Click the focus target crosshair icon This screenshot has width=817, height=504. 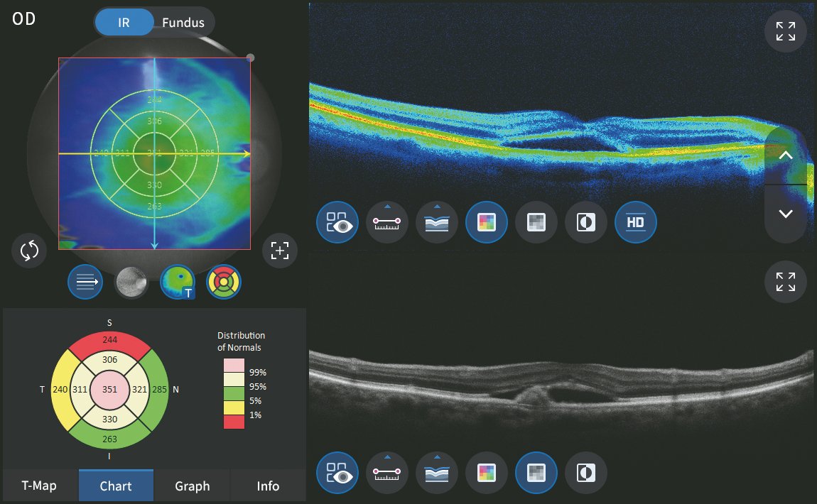point(280,251)
